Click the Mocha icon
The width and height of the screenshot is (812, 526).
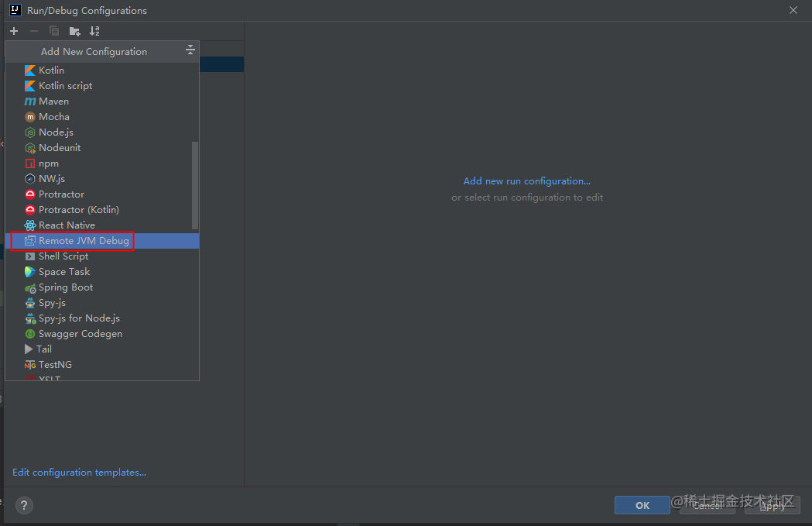pos(30,117)
